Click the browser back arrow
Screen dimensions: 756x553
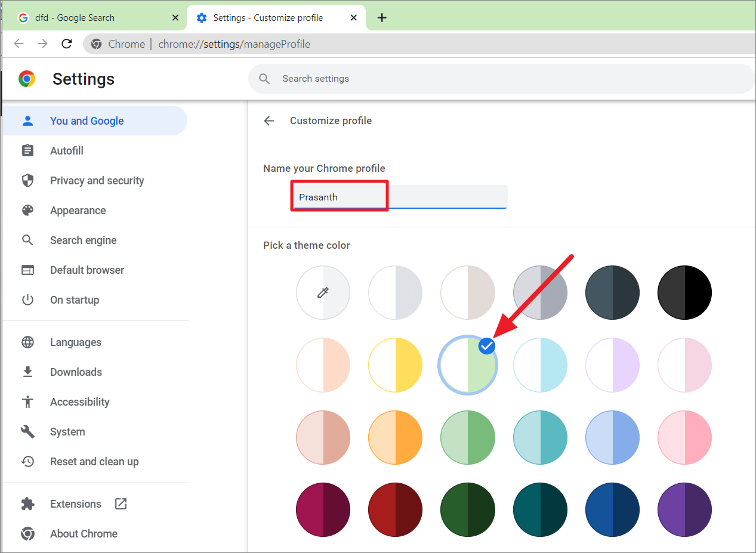(19, 44)
